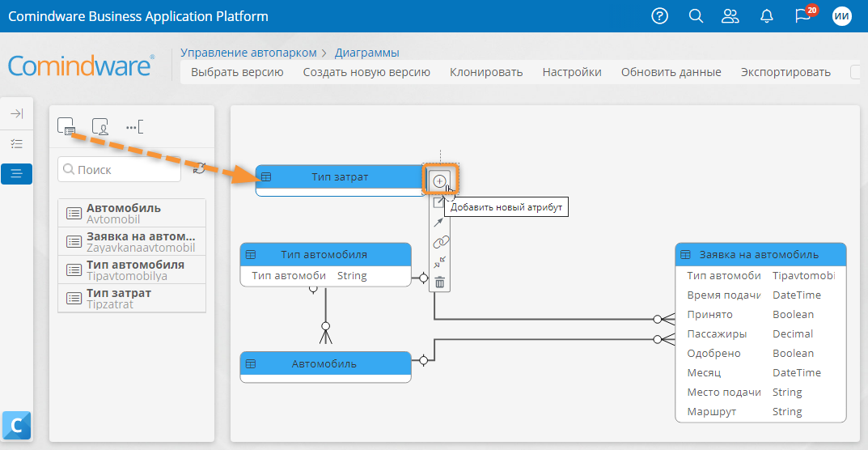This screenshot has height=450, width=868.
Task: Click Comindware Business Application Platform title
Action: pos(138,16)
